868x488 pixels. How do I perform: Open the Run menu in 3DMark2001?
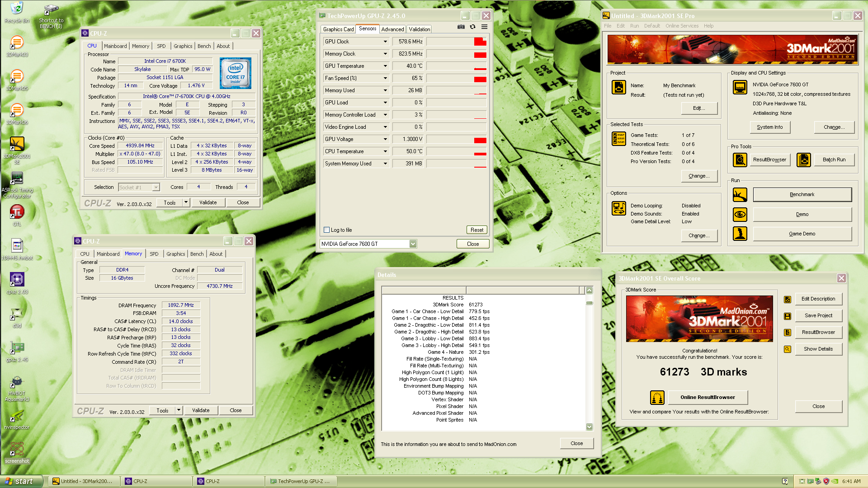pos(634,26)
